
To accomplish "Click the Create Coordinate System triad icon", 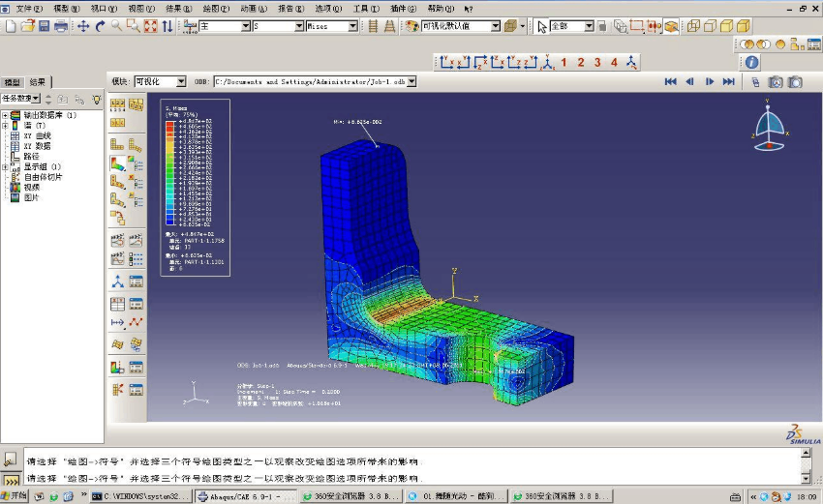I will [x=117, y=282].
